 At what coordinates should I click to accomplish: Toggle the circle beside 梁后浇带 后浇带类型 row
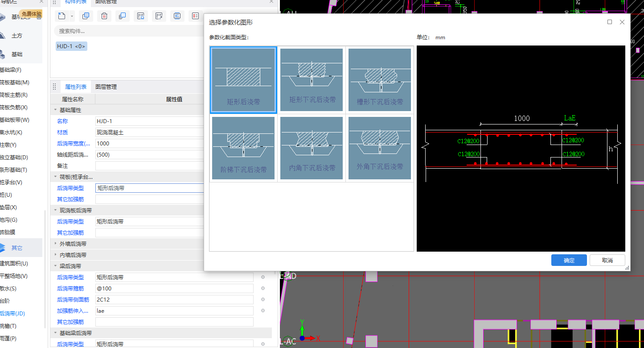263,277
